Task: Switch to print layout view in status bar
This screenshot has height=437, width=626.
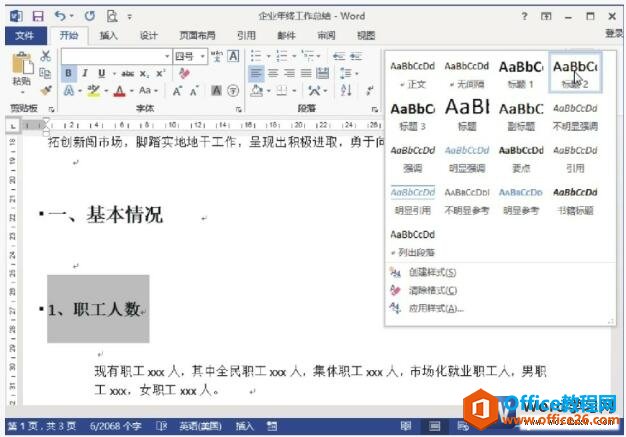Action: (434, 427)
